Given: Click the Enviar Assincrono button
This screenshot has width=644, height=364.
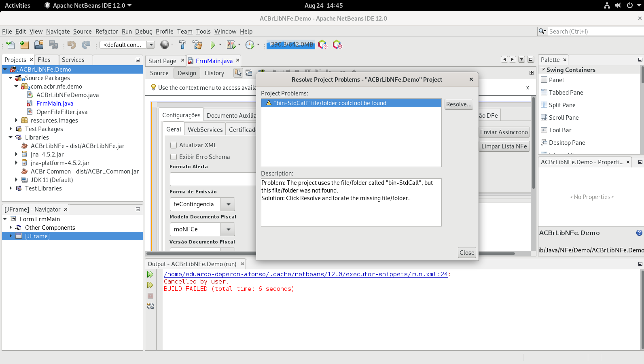Looking at the screenshot, I should point(504,132).
